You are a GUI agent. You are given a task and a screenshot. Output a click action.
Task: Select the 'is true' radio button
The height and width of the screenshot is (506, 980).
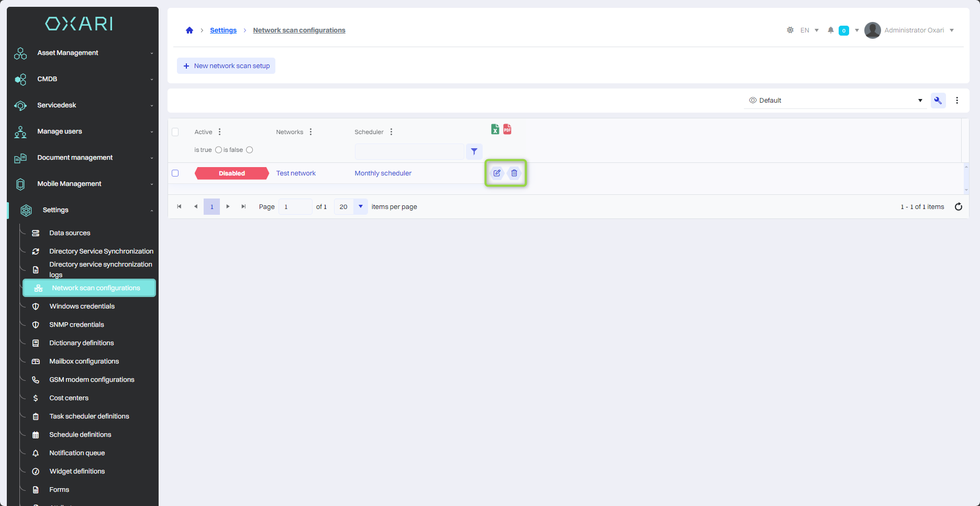tap(218, 150)
